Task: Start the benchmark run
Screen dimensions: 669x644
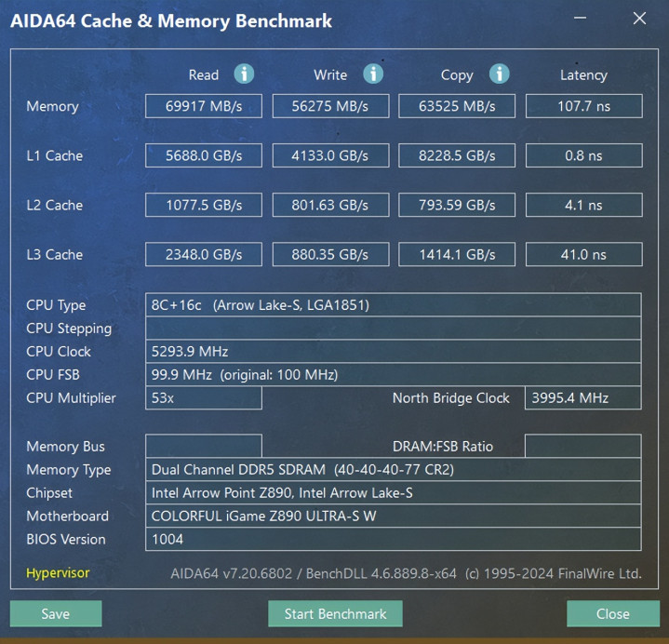Action: click(335, 613)
